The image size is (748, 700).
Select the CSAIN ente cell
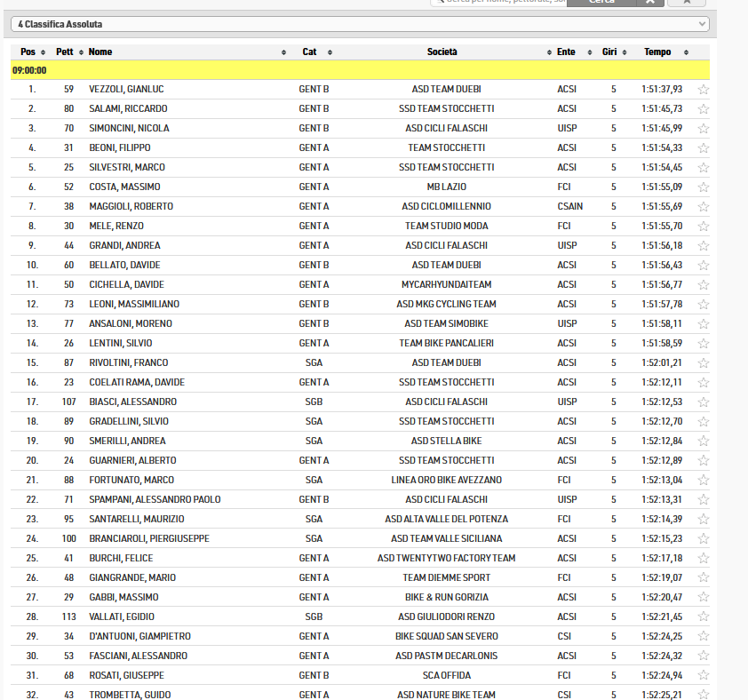tap(570, 207)
